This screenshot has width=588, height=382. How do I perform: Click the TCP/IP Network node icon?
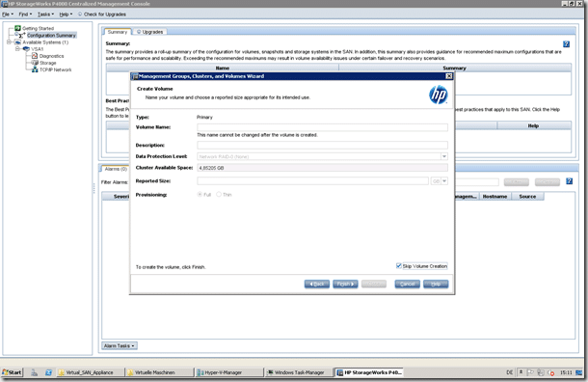35,69
